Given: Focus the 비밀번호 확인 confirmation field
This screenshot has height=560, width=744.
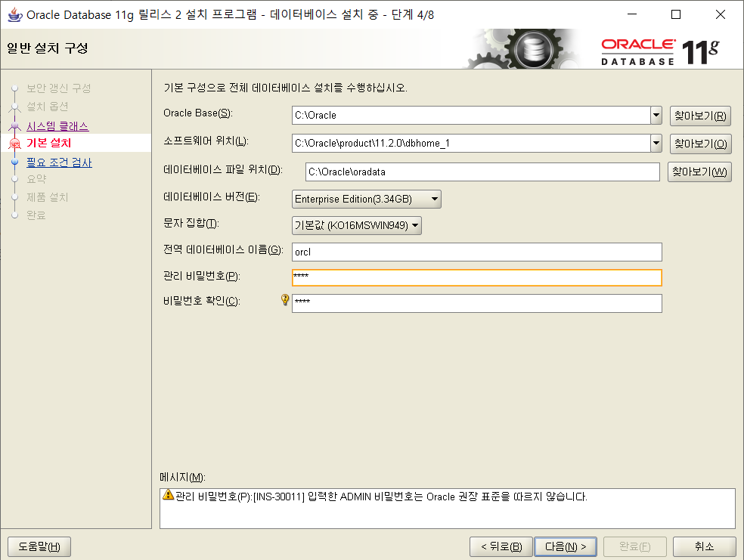Looking at the screenshot, I should (x=477, y=304).
